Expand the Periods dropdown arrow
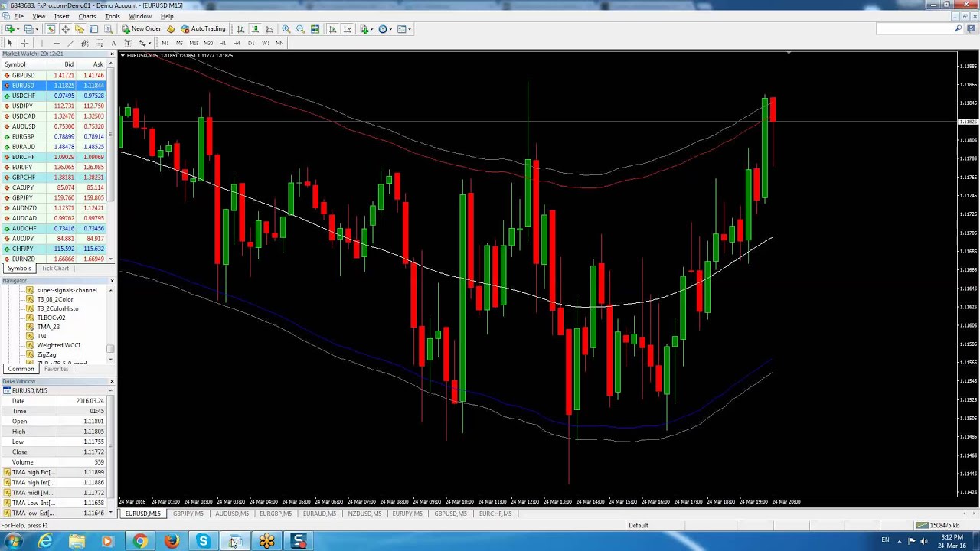This screenshot has width=980, height=551. point(390,29)
